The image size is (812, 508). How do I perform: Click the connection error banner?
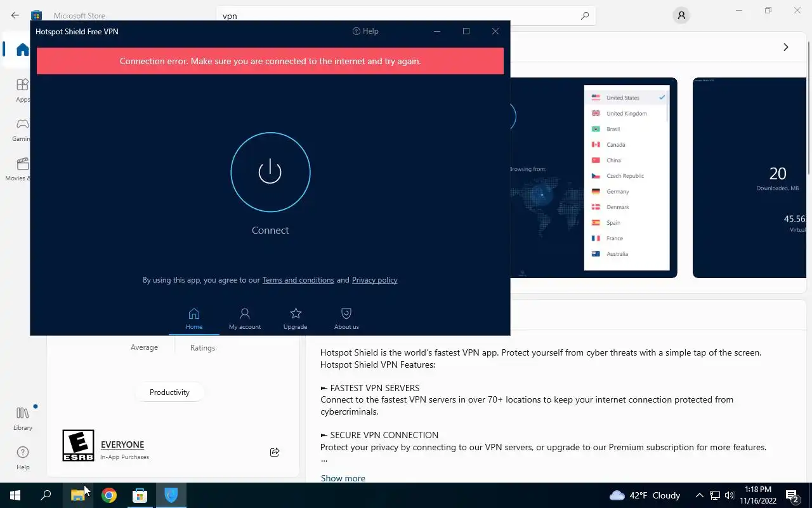pyautogui.click(x=270, y=62)
